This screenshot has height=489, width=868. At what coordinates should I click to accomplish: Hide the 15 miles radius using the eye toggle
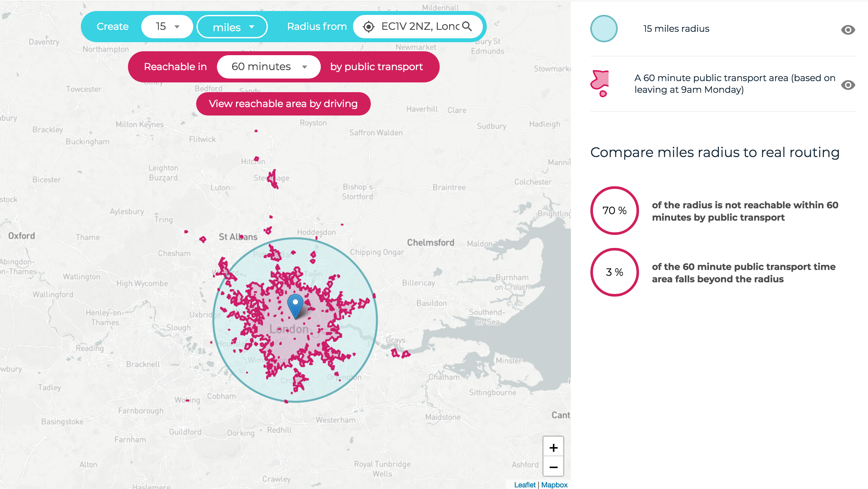point(849,30)
